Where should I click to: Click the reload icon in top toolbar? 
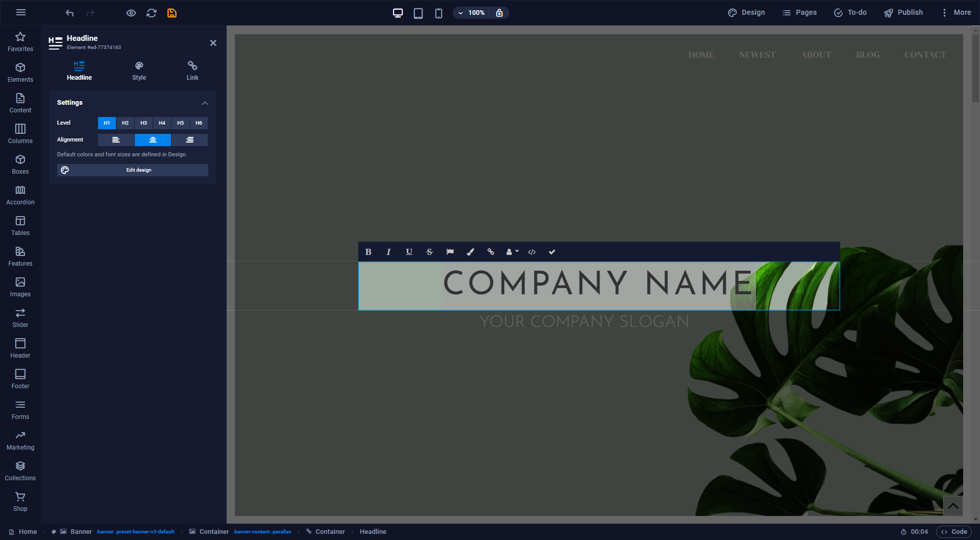[152, 13]
